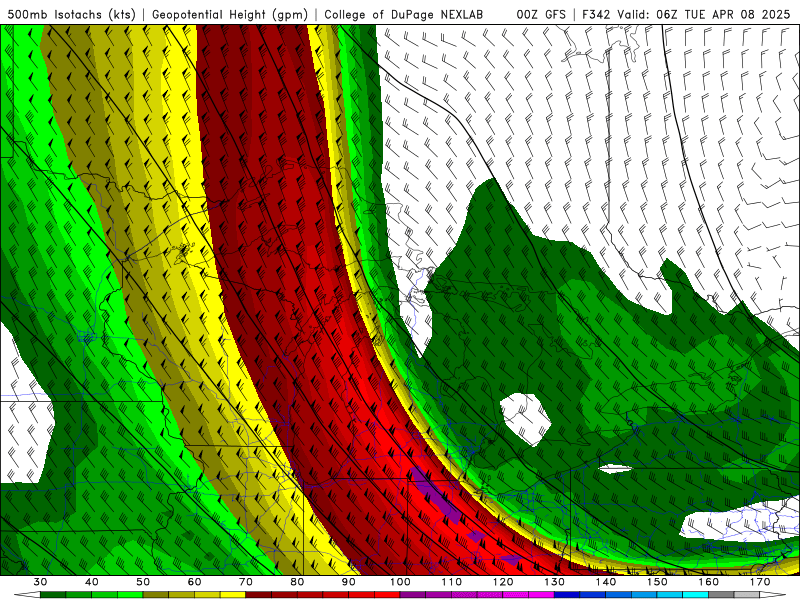Click the "00Z GFS" model run label
The height and width of the screenshot is (600, 800).
541,14
